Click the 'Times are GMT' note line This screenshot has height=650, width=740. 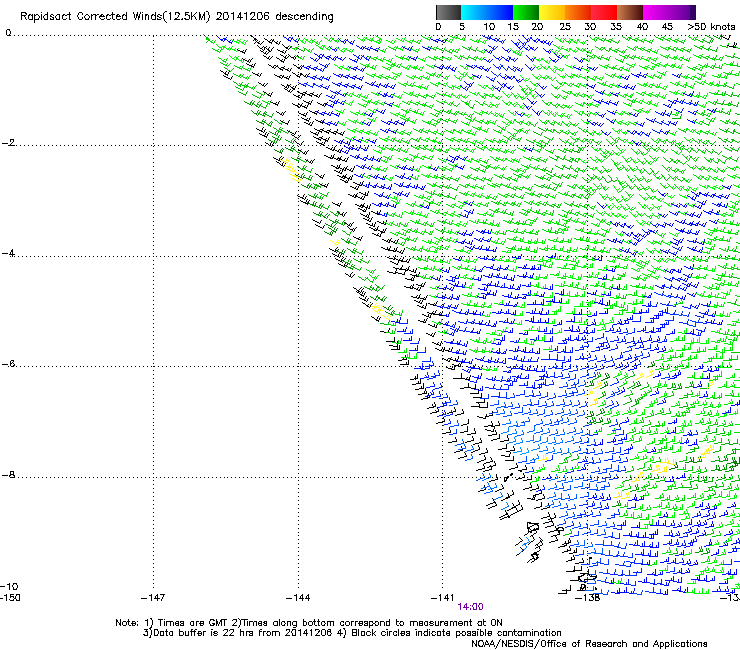pyautogui.click(x=309, y=623)
